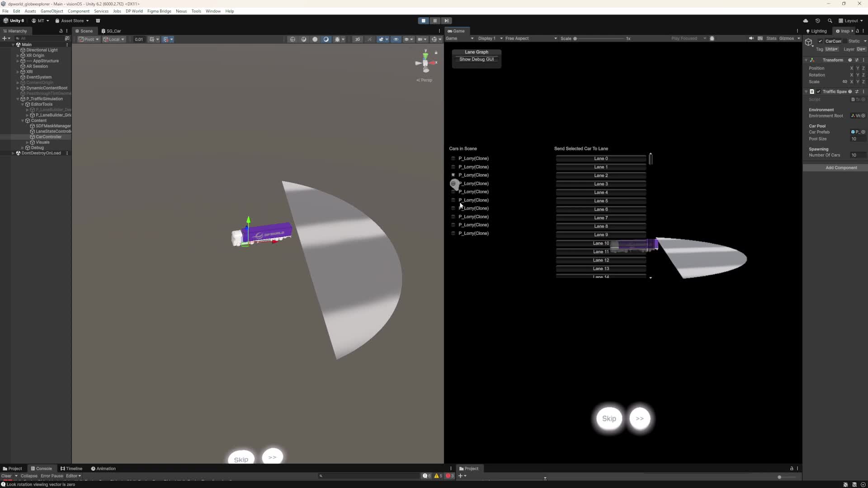The height and width of the screenshot is (488, 868).
Task: Click the cloud services icon
Action: (806, 21)
